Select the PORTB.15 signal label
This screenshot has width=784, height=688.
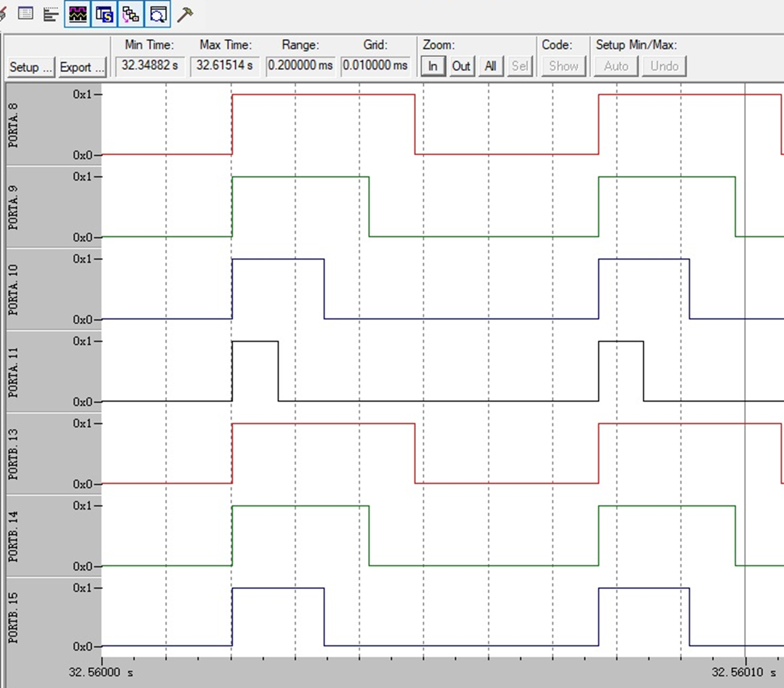click(x=14, y=617)
